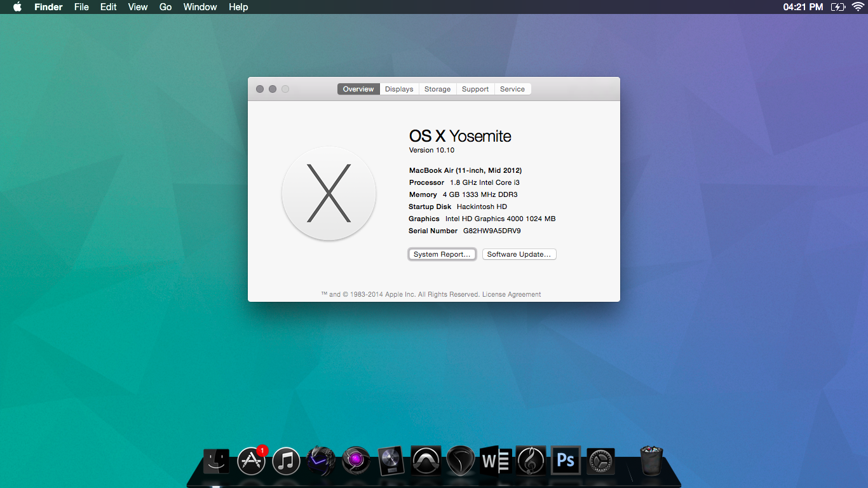Screen dimensions: 868x488
Task: Open the Trash in the dock
Action: 651,461
